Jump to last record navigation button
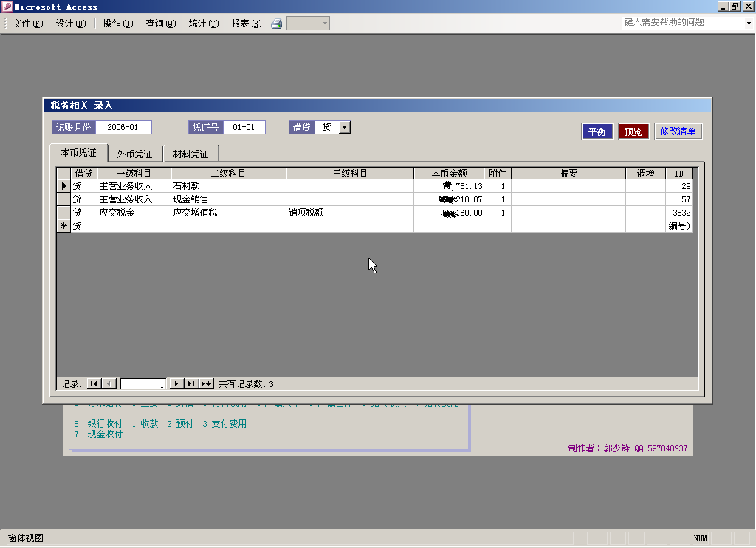Image resolution: width=756 pixels, height=548 pixels. 191,383
